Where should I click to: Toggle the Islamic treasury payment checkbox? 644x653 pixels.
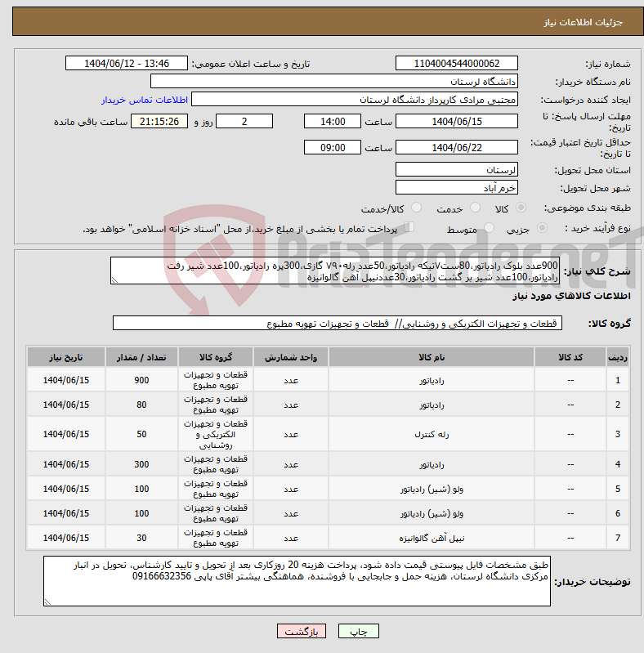pos(409,227)
